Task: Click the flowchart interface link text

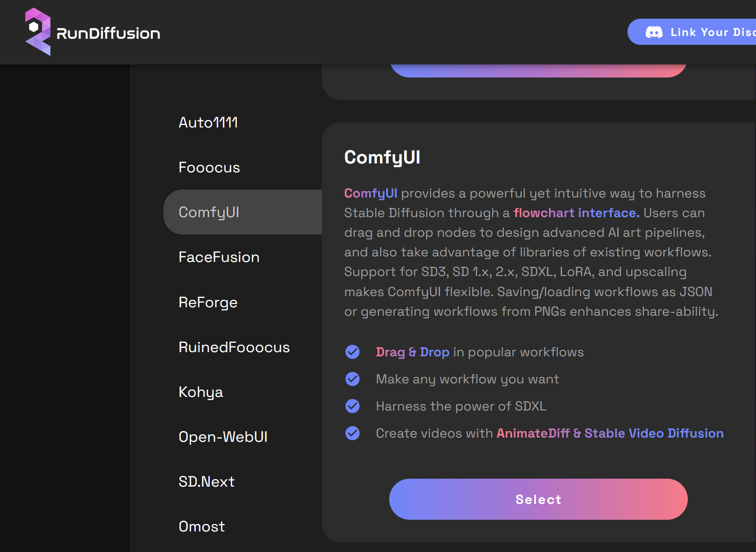Action: [575, 212]
